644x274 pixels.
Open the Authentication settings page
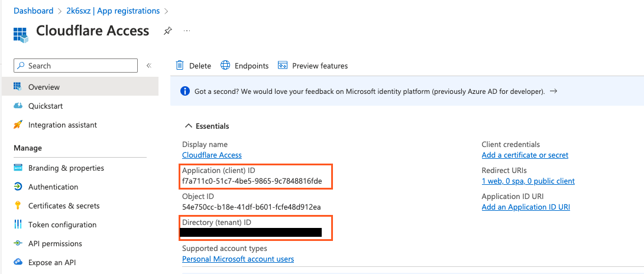[53, 187]
